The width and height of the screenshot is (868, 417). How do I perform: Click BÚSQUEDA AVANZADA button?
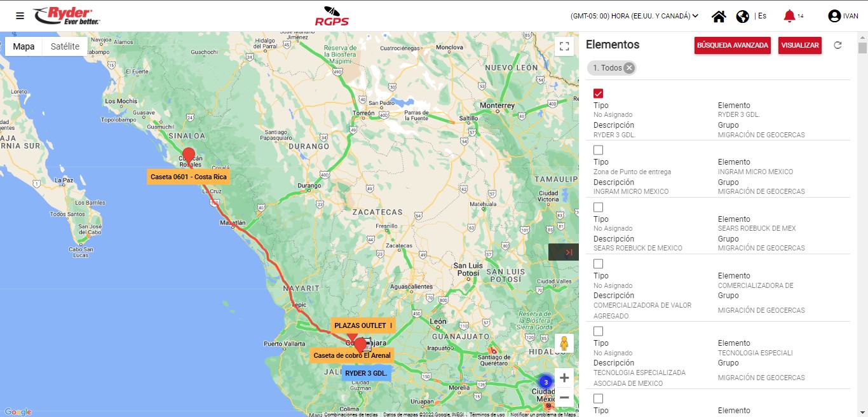[733, 45]
